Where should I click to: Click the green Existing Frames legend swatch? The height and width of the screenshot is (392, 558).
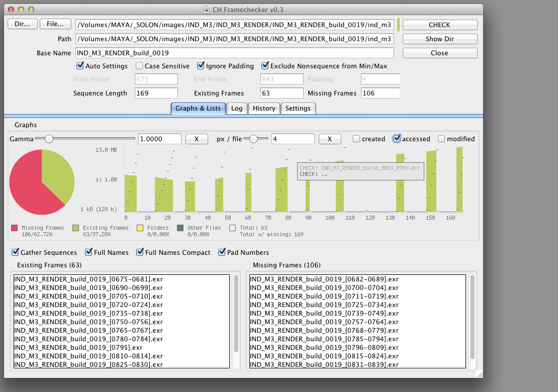[x=75, y=228]
